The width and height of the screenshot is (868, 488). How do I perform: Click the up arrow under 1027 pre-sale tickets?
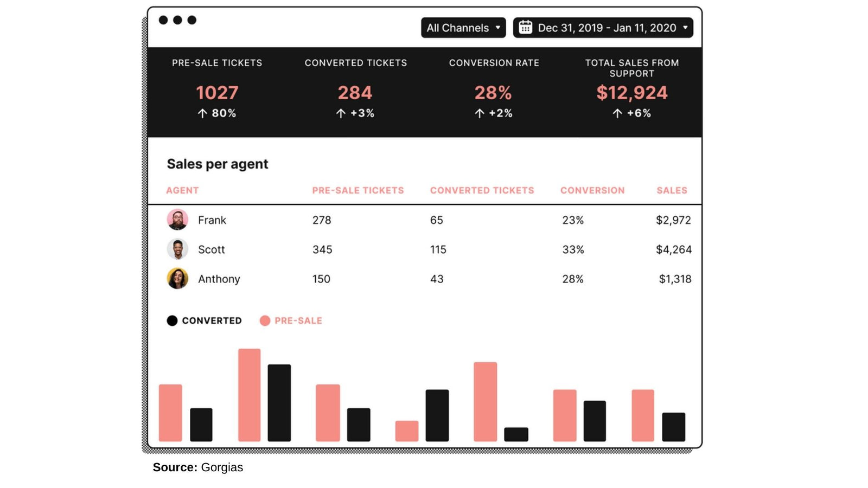202,113
